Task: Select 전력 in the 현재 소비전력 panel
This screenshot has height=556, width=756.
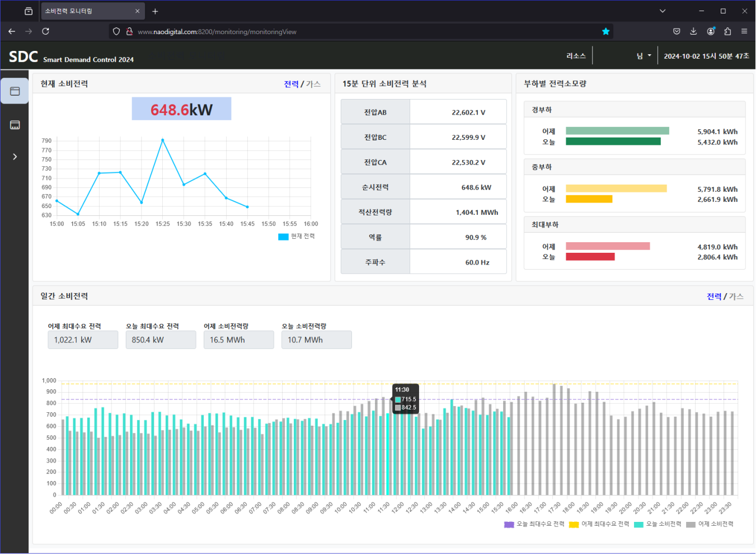Action: tap(291, 84)
